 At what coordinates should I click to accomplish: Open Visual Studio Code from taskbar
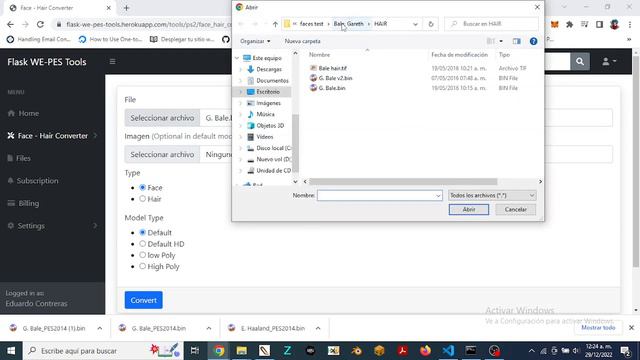pyautogui.click(x=448, y=351)
